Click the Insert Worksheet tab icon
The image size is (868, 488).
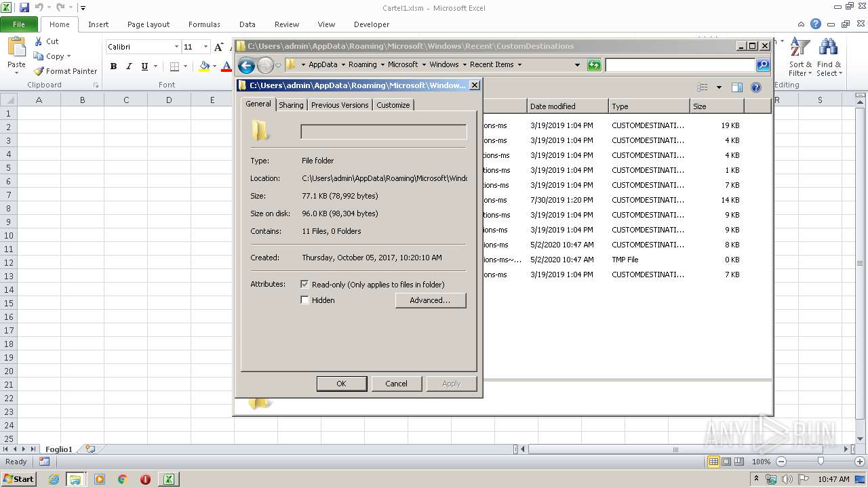(90, 449)
